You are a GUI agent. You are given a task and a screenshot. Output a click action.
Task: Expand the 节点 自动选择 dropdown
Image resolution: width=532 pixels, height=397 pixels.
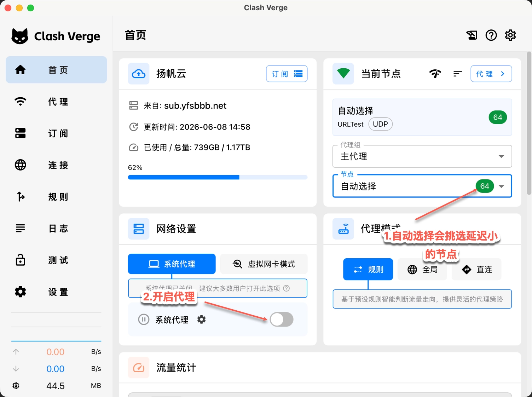coord(422,186)
